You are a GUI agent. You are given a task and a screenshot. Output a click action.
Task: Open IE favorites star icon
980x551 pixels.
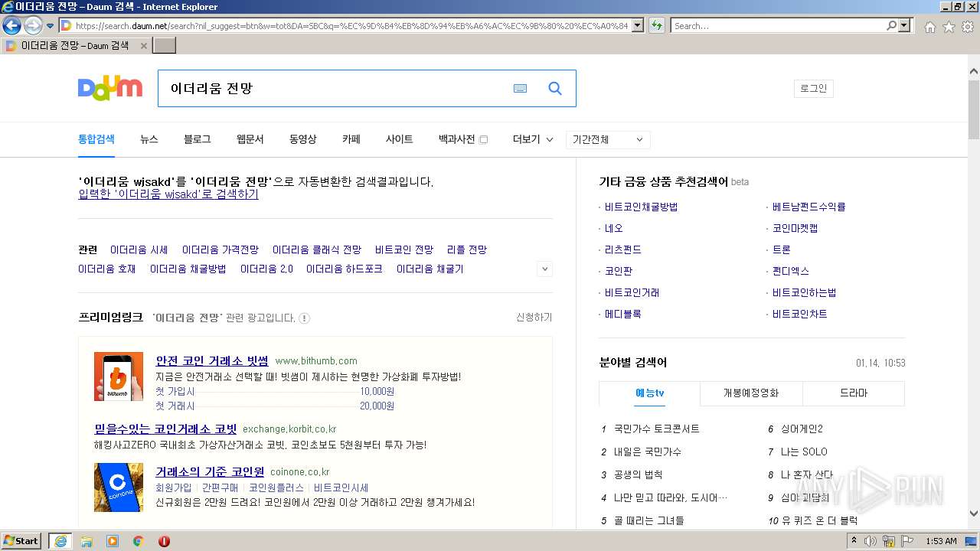pos(949,27)
